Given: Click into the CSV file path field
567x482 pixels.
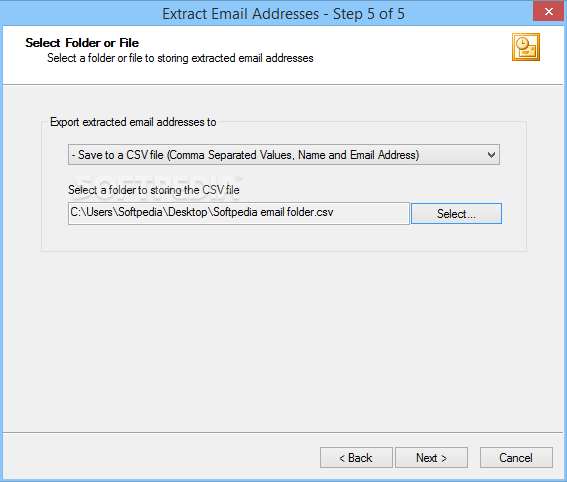Looking at the screenshot, I should pos(239,213).
